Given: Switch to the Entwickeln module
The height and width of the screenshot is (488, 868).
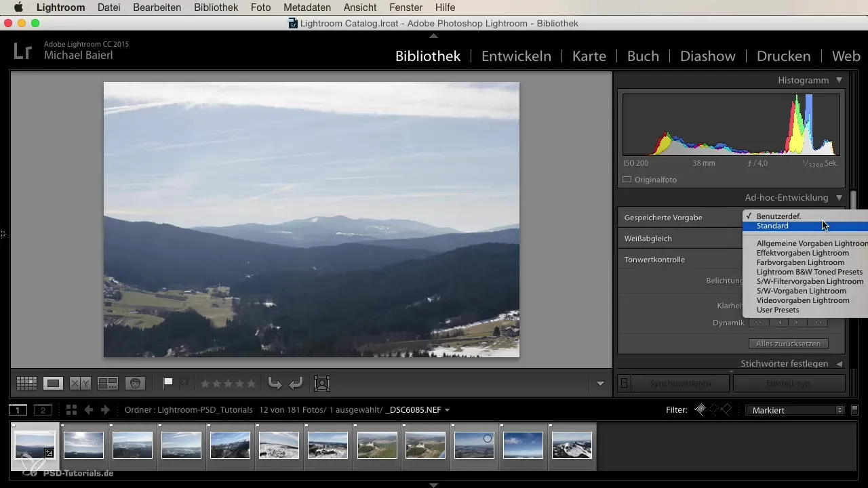Looking at the screenshot, I should click(516, 56).
